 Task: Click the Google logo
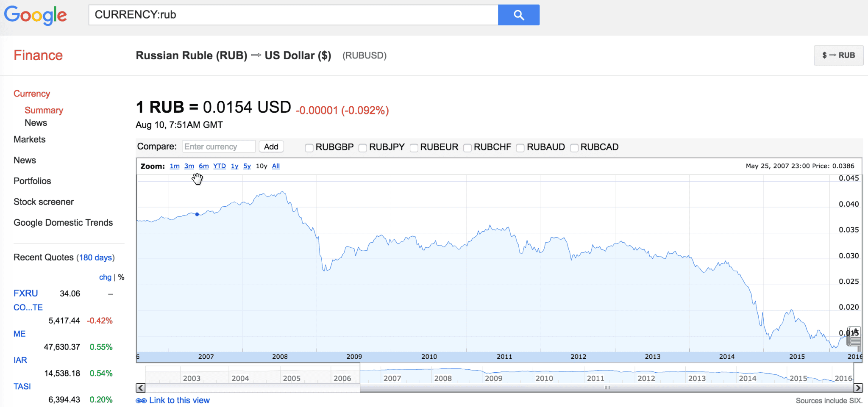(x=36, y=15)
